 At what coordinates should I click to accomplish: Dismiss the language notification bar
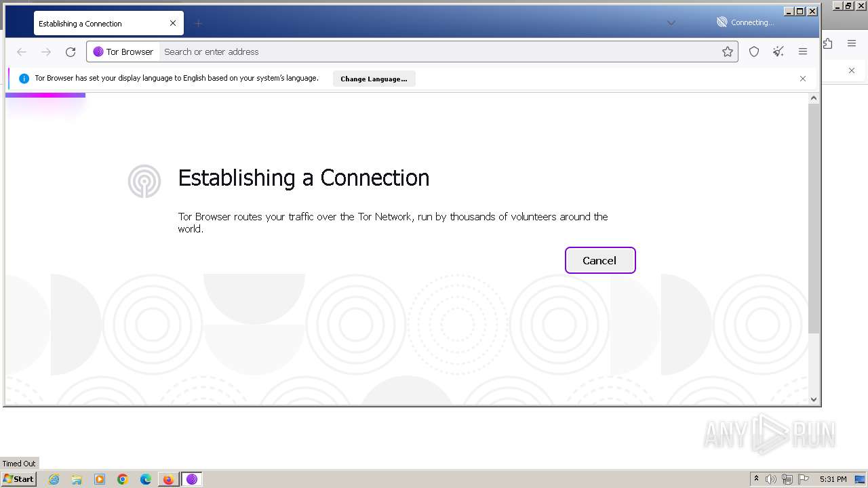pos(803,79)
